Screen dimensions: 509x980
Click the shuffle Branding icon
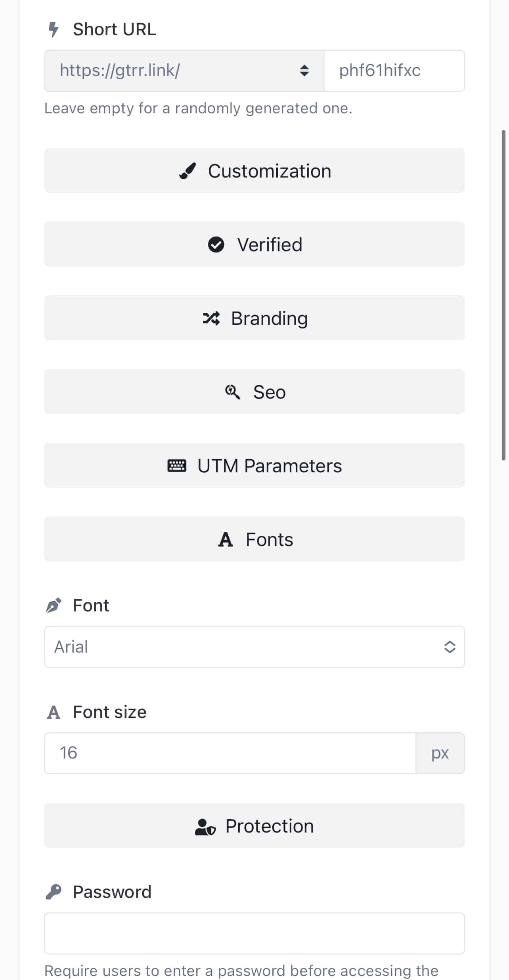tap(211, 318)
